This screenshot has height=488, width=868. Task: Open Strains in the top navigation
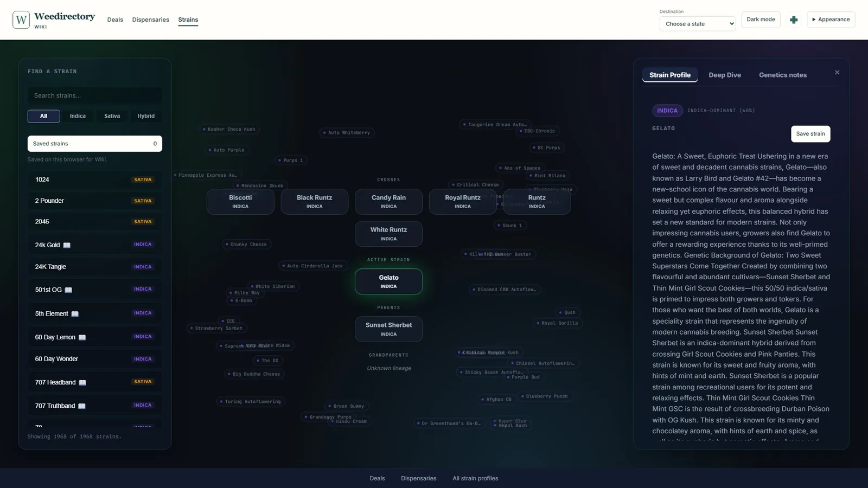coord(188,20)
